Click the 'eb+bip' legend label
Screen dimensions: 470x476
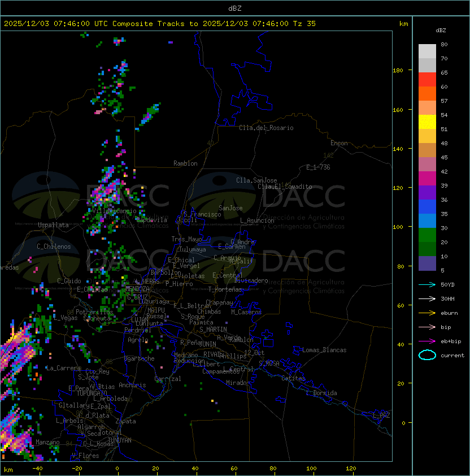[451, 341]
